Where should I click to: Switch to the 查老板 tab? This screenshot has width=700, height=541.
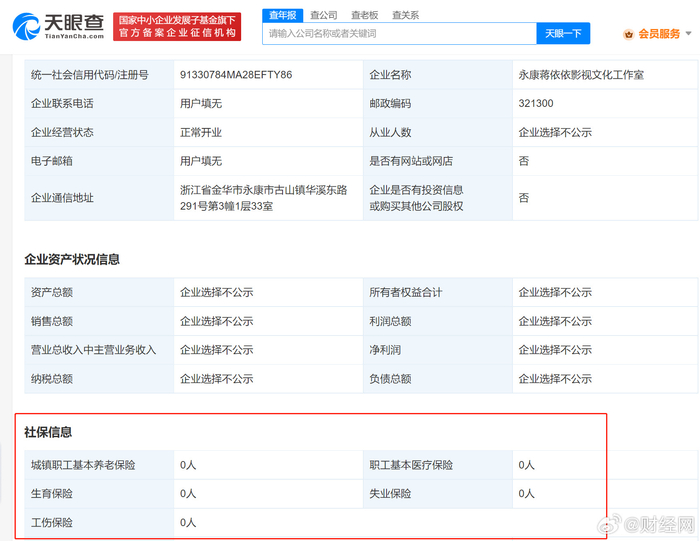(365, 15)
